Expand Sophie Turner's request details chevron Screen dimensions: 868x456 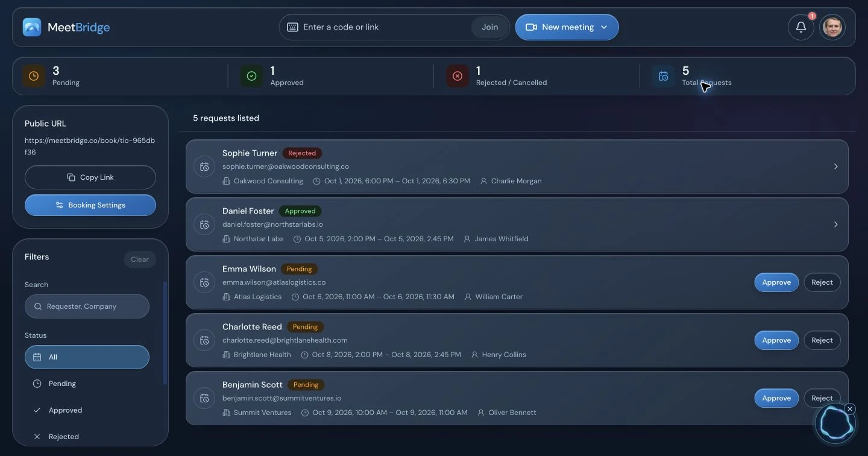(x=835, y=166)
